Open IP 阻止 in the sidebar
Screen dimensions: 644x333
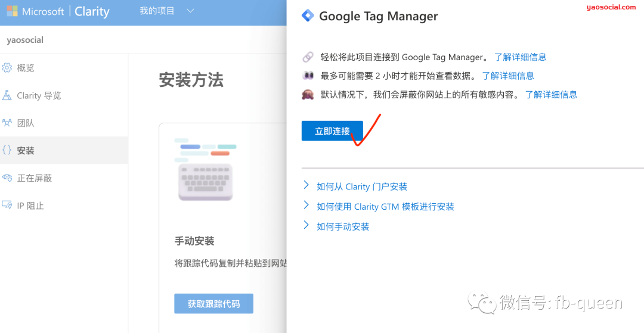click(x=30, y=206)
